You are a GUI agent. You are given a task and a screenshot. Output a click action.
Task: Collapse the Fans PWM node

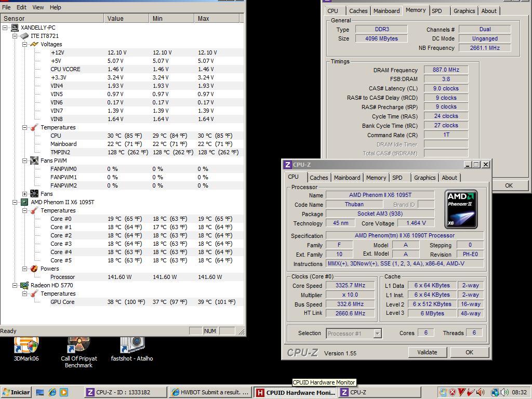(25, 161)
